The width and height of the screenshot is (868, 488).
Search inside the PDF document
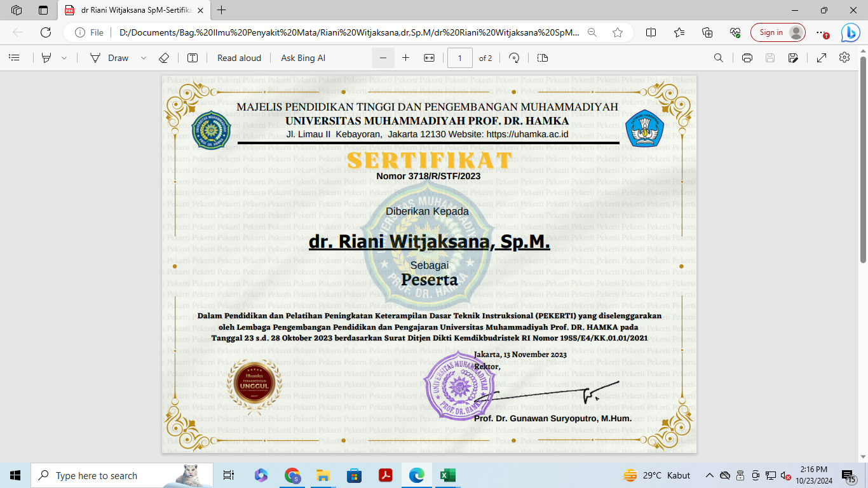click(719, 58)
